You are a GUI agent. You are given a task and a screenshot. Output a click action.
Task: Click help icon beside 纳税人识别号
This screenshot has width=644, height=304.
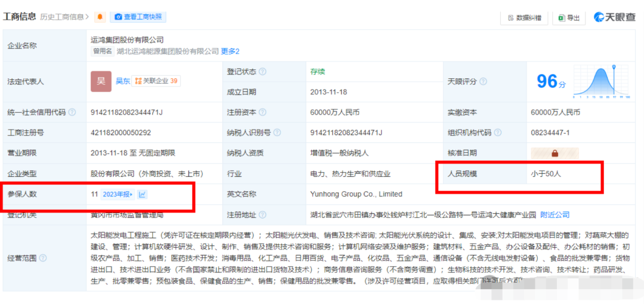(277, 133)
